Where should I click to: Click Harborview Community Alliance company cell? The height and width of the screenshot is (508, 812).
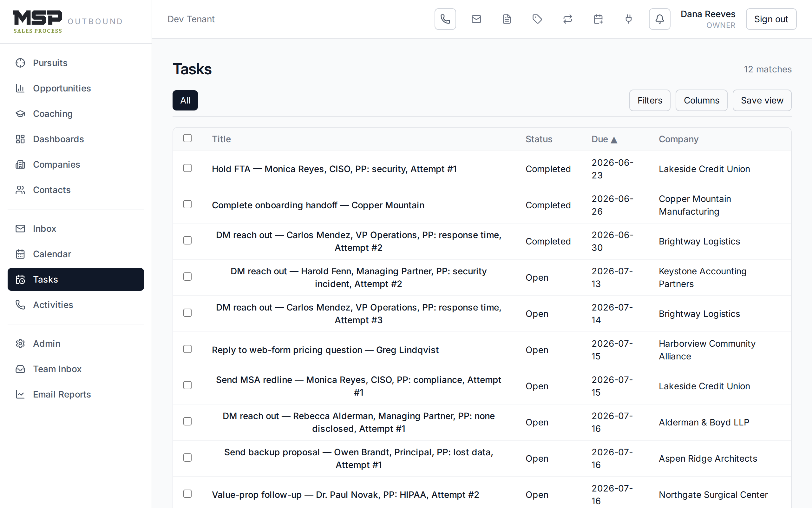point(707,350)
